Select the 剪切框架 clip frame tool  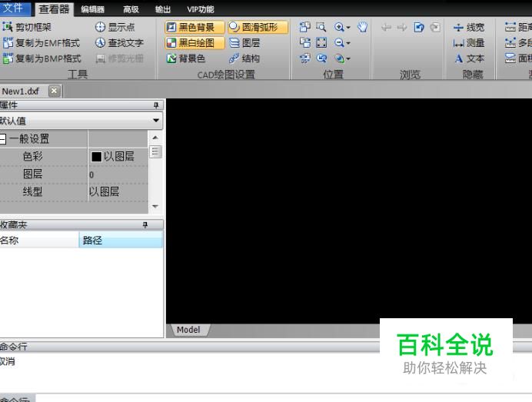tap(27, 27)
